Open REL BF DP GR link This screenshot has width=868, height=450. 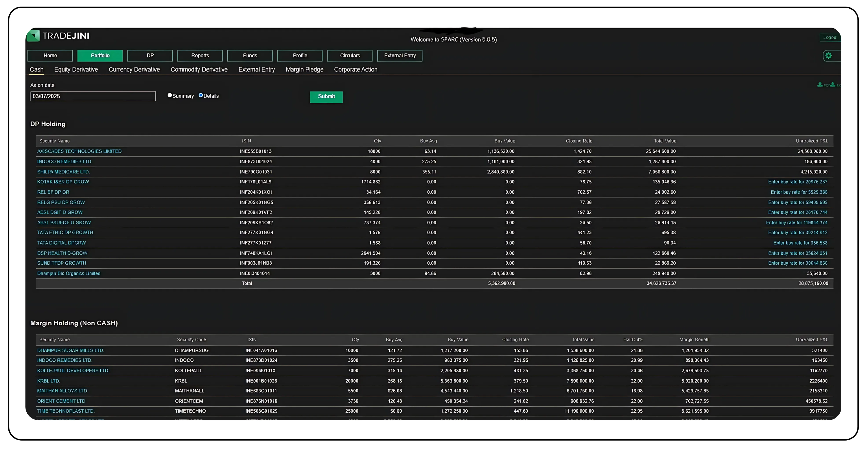[53, 192]
